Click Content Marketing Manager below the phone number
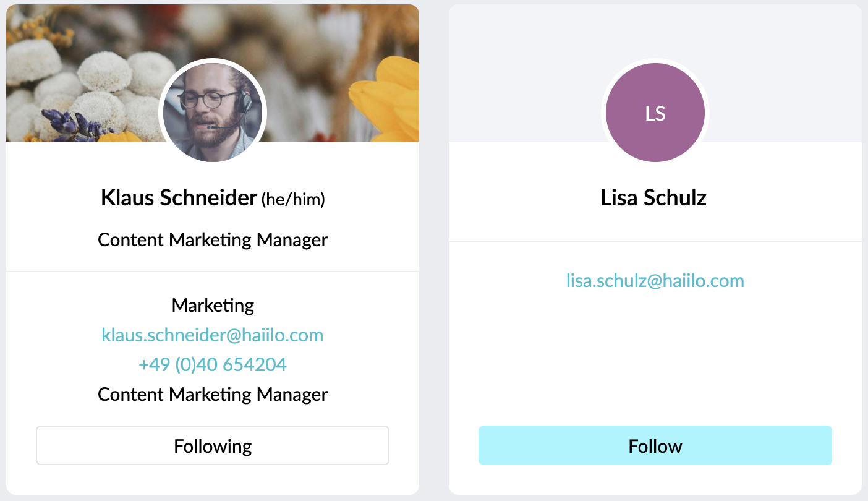The image size is (868, 501). click(213, 394)
